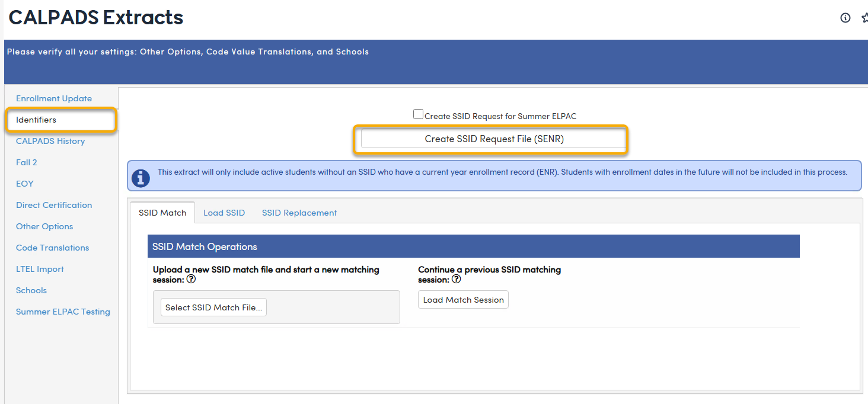The image size is (868, 404).
Task: Open Enrollment Update in sidebar
Action: tap(54, 98)
